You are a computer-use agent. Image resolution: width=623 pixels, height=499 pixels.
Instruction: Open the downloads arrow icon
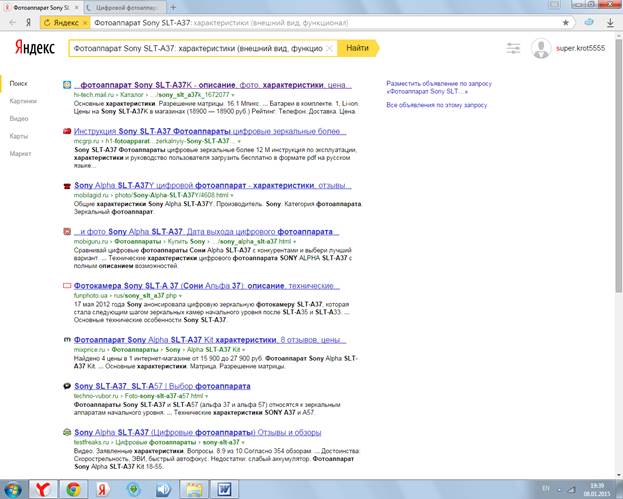point(610,23)
